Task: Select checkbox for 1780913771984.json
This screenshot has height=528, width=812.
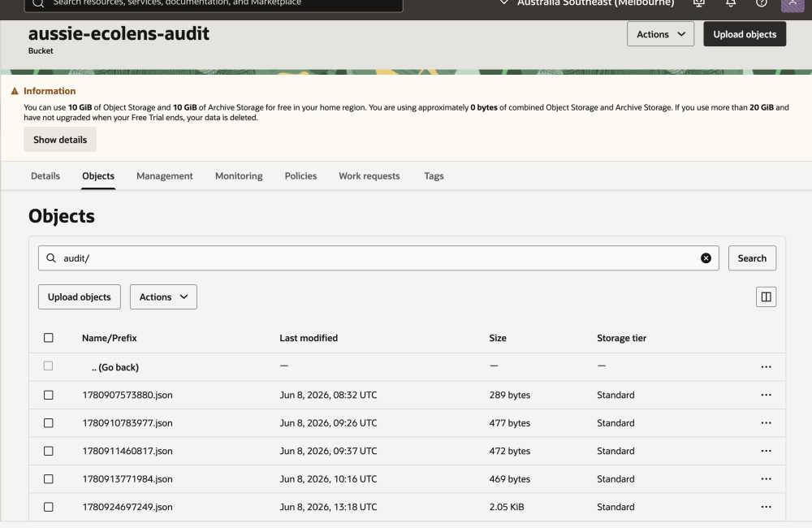Action: 49,478
